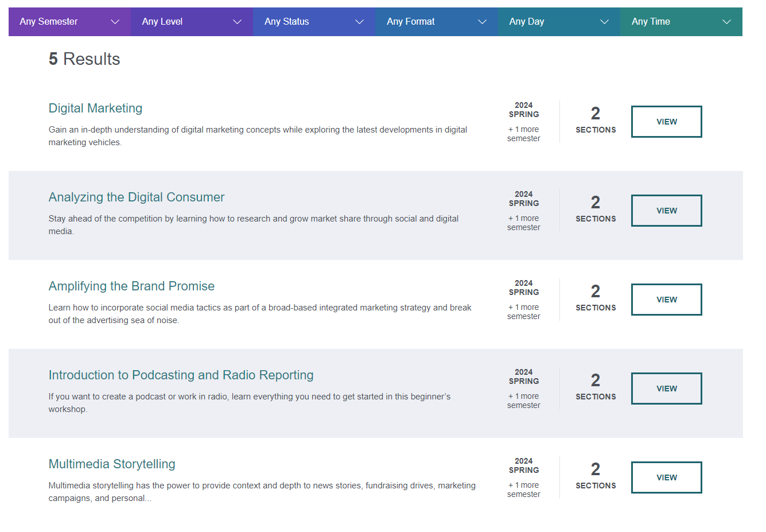Expand more semesters for Digital Marketing
The width and height of the screenshot is (766, 532).
[x=523, y=133]
